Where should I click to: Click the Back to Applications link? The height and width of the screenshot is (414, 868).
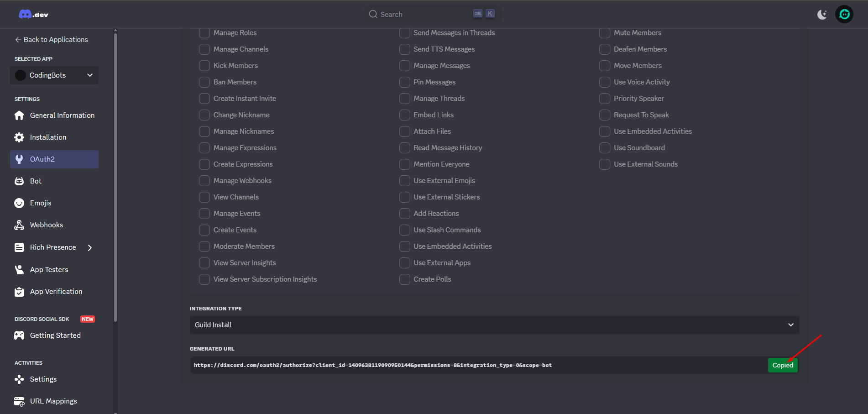tap(51, 40)
